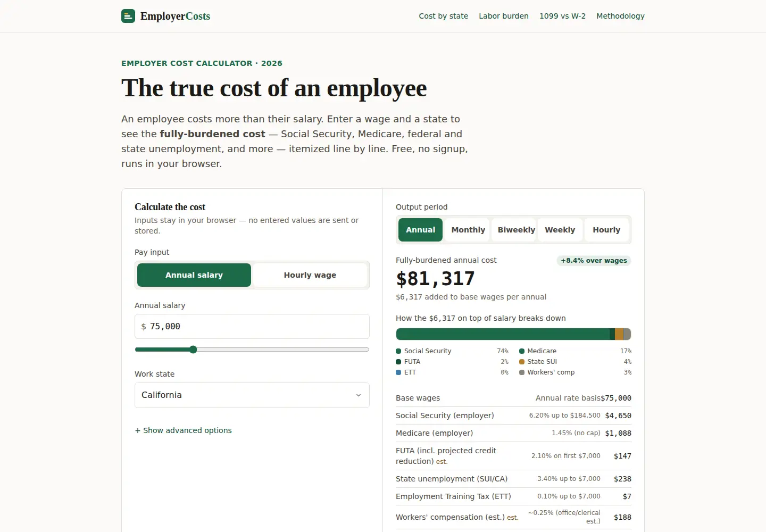Click the Medicare 17% value
Screen dimensions: 766x532
[626, 351]
